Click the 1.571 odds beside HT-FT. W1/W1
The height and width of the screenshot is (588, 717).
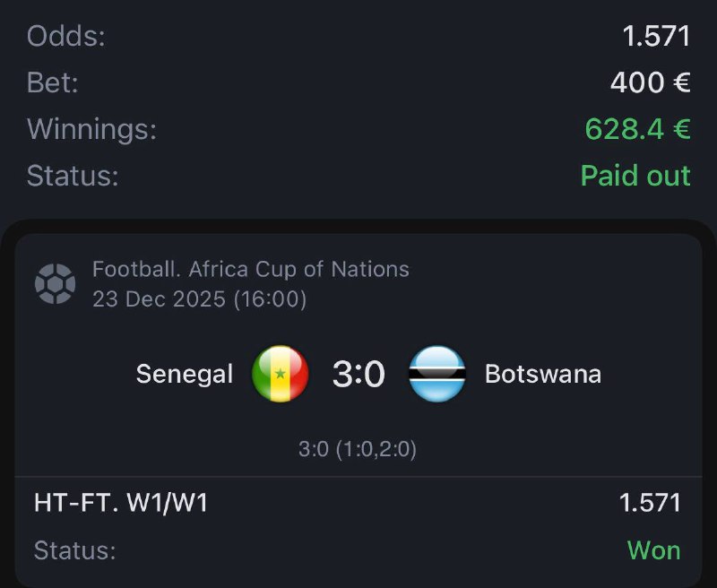pos(650,503)
